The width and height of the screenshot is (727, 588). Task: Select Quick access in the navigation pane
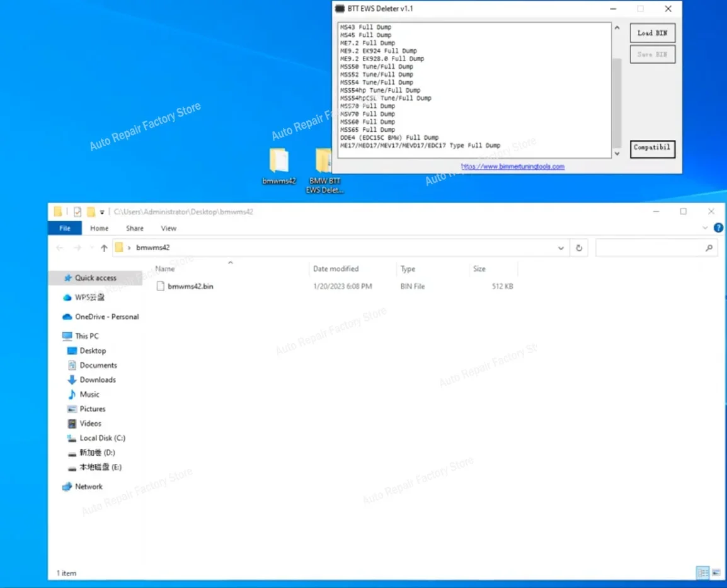[96, 278]
